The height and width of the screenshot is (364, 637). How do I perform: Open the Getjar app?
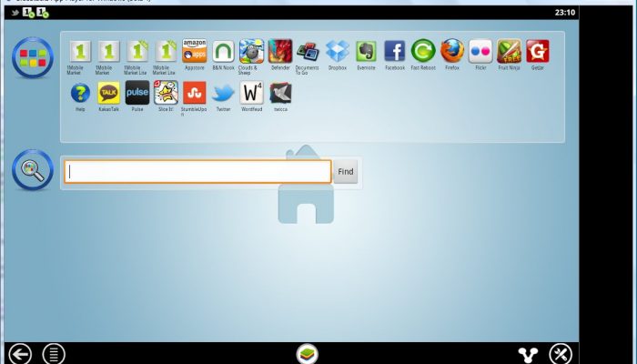(x=538, y=51)
